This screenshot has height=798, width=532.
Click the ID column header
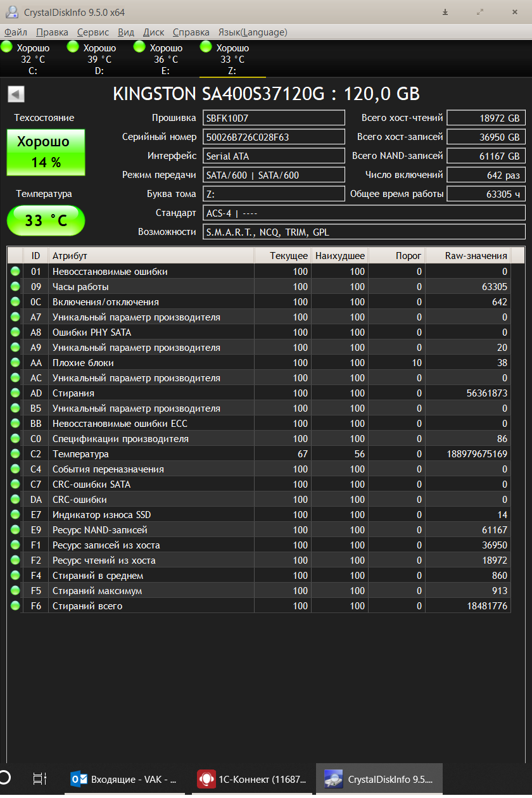pos(35,256)
